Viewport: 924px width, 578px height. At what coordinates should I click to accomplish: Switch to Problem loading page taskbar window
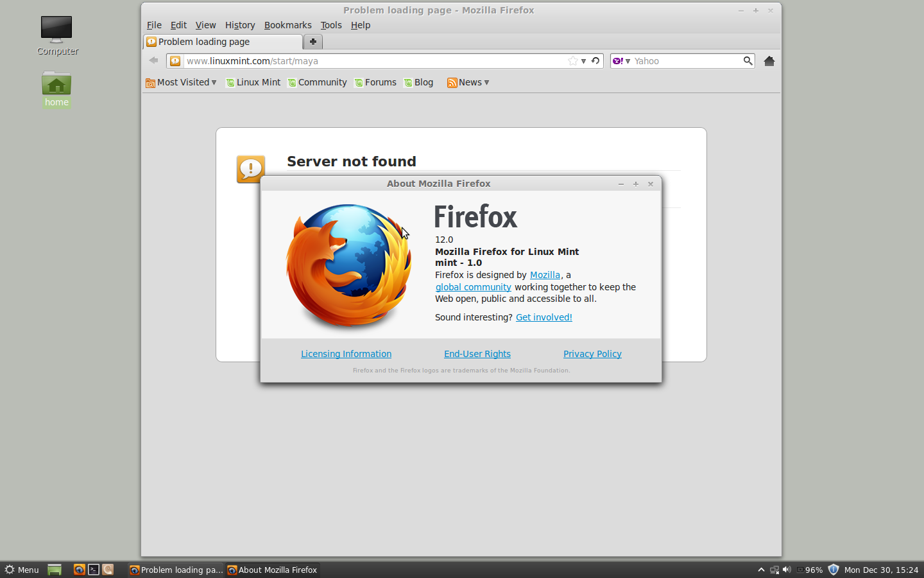(x=176, y=570)
